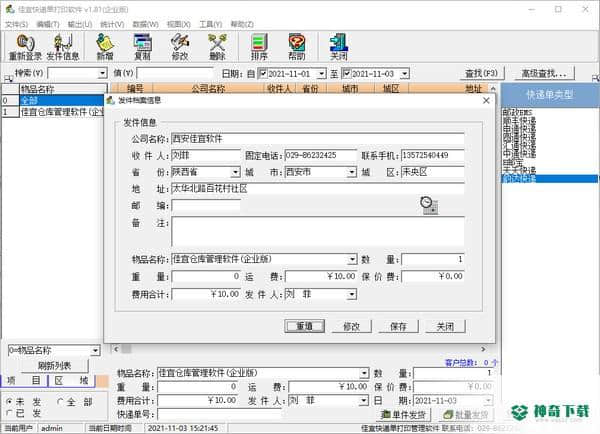The height and width of the screenshot is (434, 600).
Task: Click the 保存 button in the dialog
Action: tap(398, 326)
